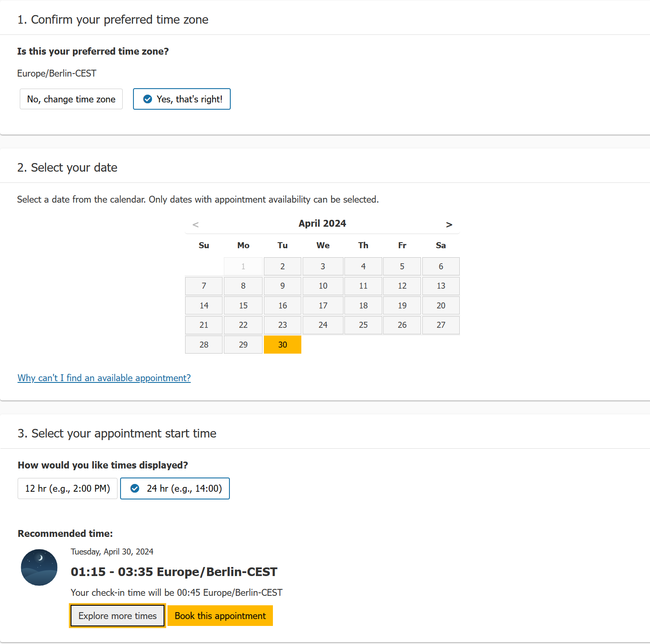Click the checkmark icon in Yes, that's right
Image resolution: width=650 pixels, height=644 pixels.
pyautogui.click(x=147, y=99)
